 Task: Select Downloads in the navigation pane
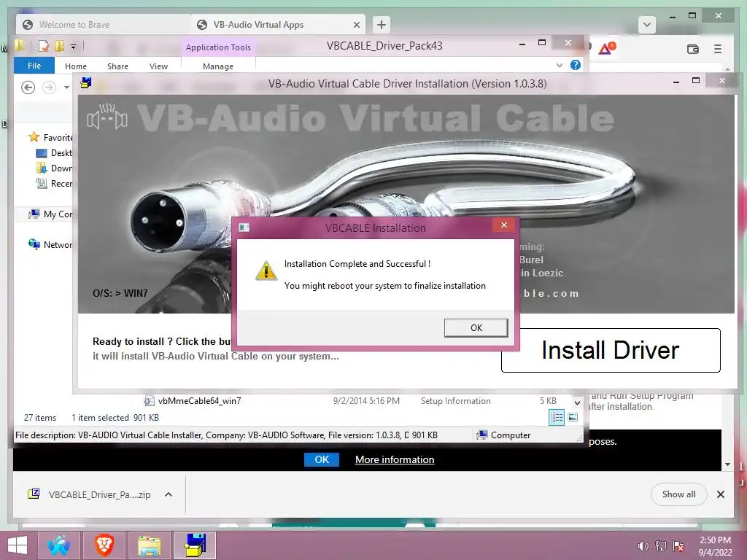tap(54, 168)
